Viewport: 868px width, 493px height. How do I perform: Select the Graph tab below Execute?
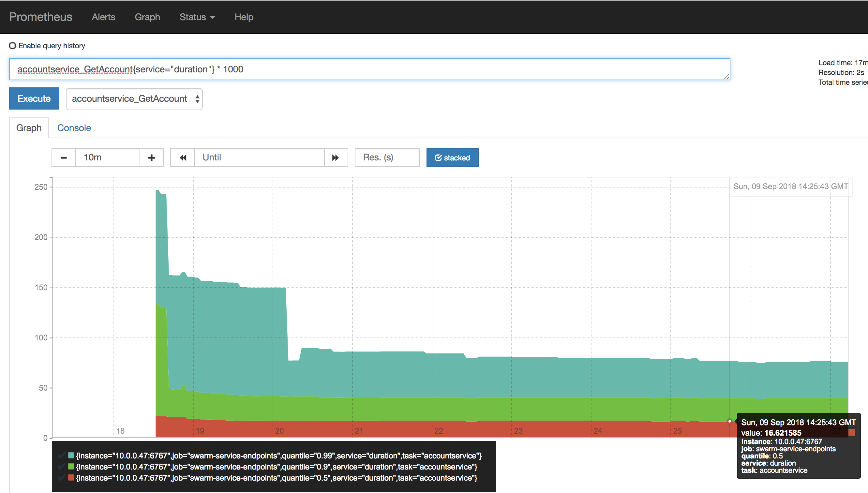pyautogui.click(x=29, y=128)
